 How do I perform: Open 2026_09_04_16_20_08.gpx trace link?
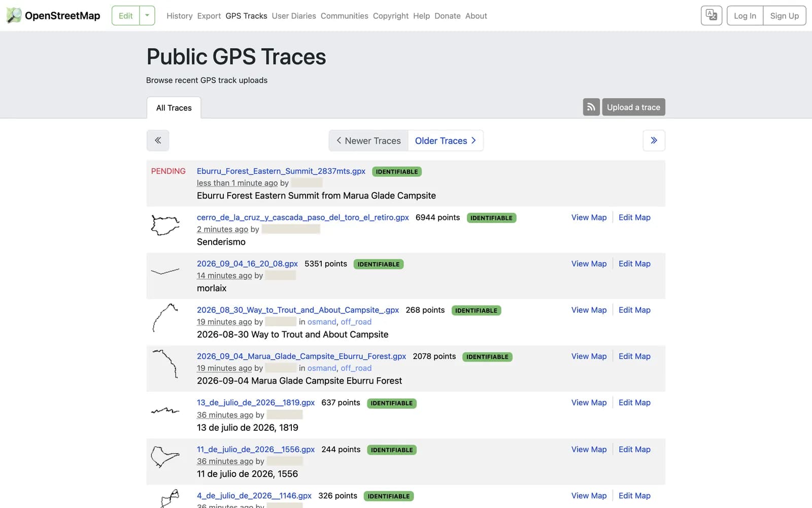(247, 264)
